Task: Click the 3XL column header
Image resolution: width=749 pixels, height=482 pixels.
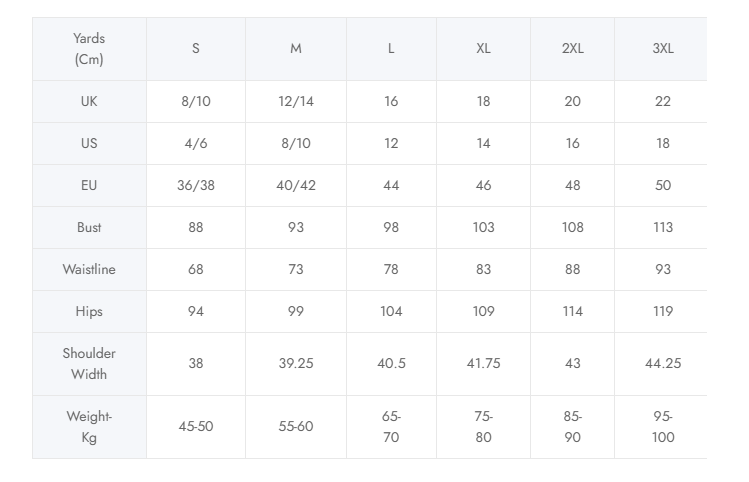Action: coord(662,49)
